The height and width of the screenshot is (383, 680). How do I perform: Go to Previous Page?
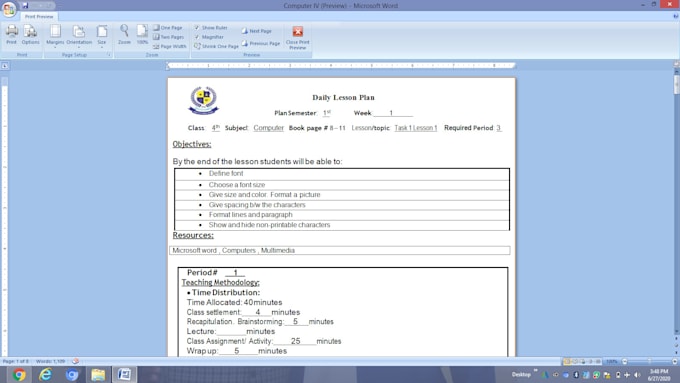pos(261,43)
